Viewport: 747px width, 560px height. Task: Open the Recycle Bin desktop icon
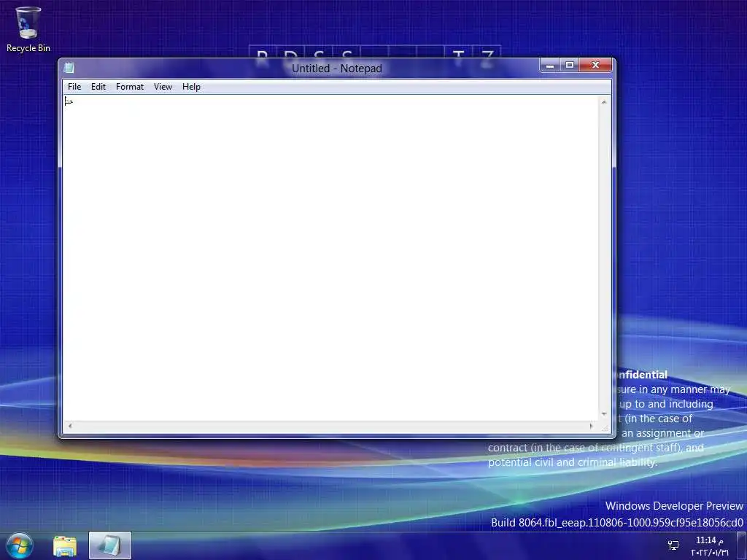28,29
